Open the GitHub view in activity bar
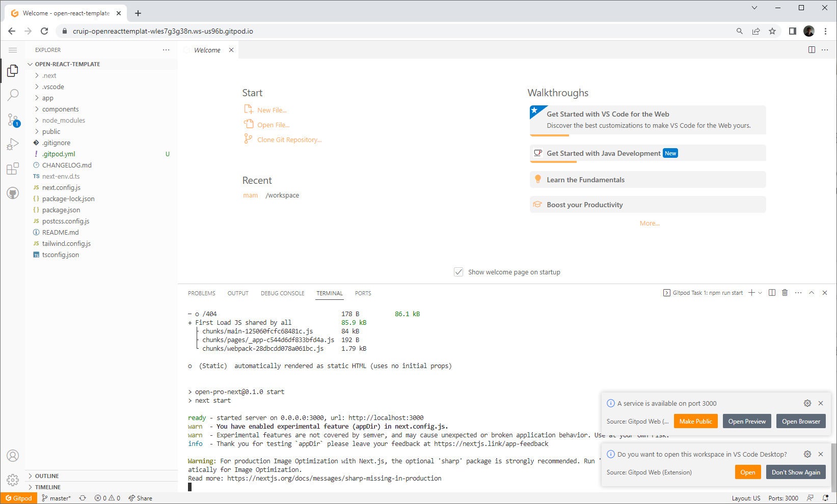Image resolution: width=837 pixels, height=504 pixels. 13,193
